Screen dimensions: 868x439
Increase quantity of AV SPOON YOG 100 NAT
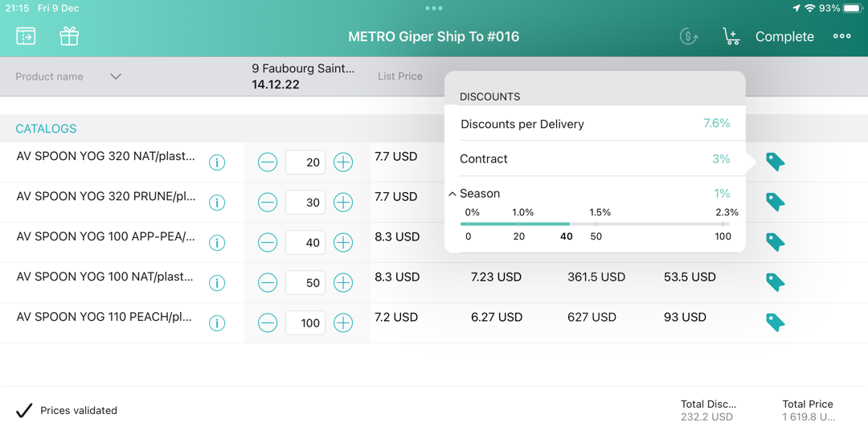343,282
